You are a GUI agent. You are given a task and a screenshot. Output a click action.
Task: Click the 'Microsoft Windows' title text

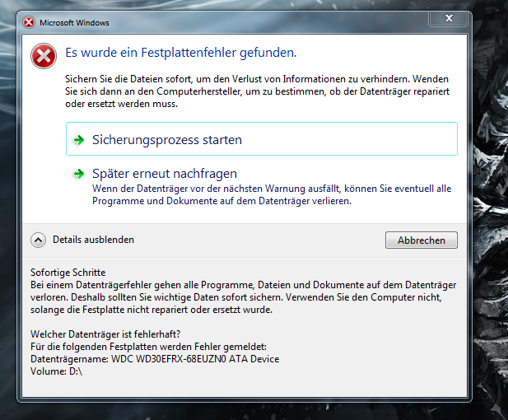coord(74,23)
